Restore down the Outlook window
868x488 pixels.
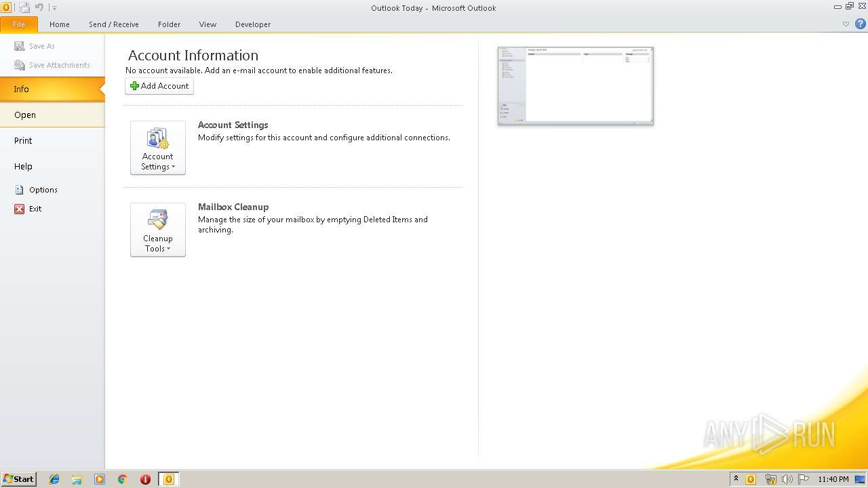click(x=850, y=6)
